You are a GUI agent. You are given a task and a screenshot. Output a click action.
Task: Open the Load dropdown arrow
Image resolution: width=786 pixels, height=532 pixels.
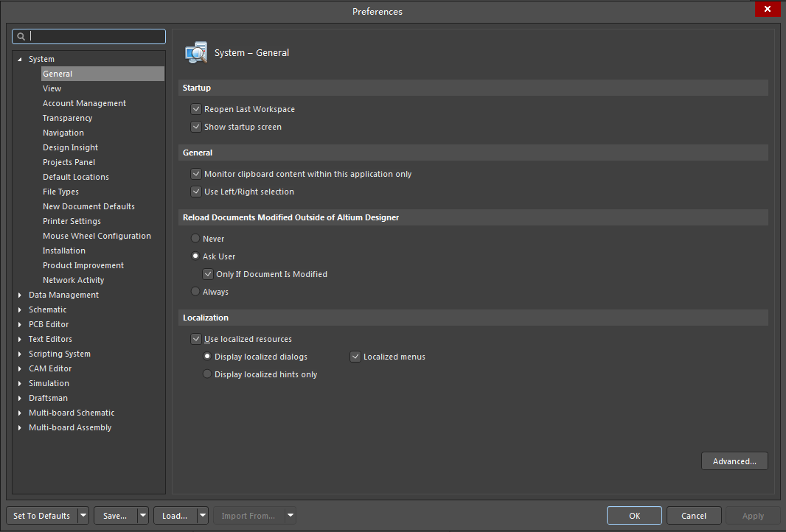coord(203,516)
